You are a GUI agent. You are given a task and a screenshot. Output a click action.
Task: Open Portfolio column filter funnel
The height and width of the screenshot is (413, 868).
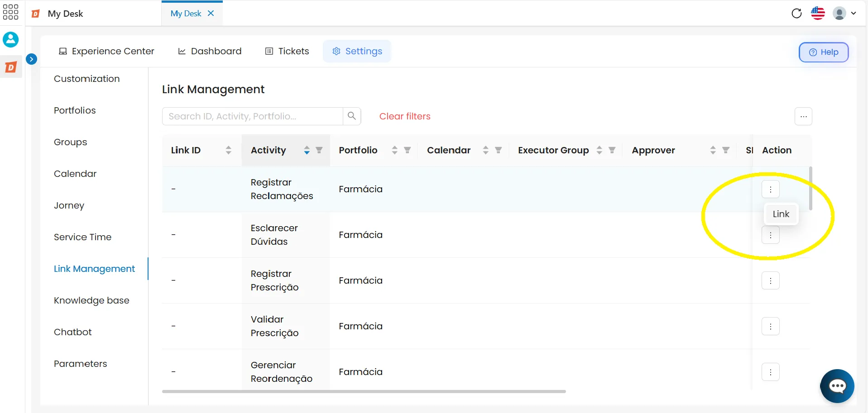click(x=408, y=150)
